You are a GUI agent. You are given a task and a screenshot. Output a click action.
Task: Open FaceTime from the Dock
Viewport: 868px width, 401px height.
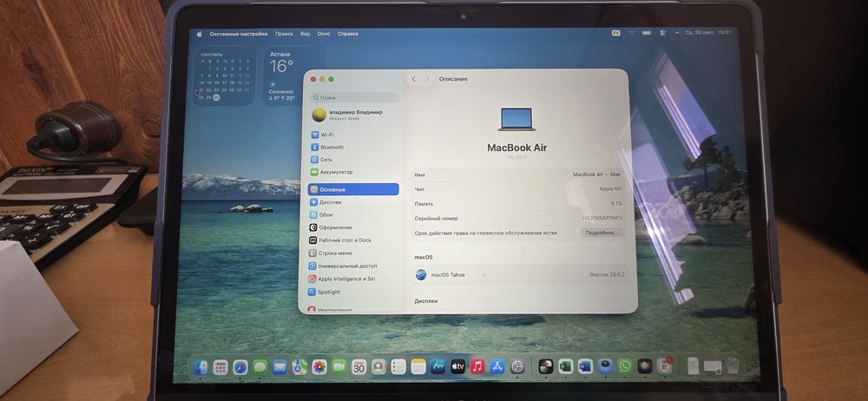pos(339,366)
